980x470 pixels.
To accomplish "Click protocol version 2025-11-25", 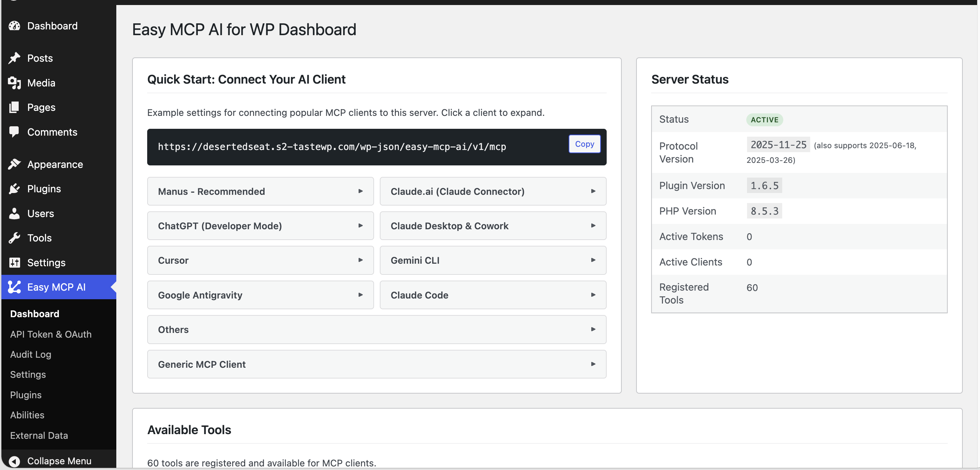I will click(778, 145).
